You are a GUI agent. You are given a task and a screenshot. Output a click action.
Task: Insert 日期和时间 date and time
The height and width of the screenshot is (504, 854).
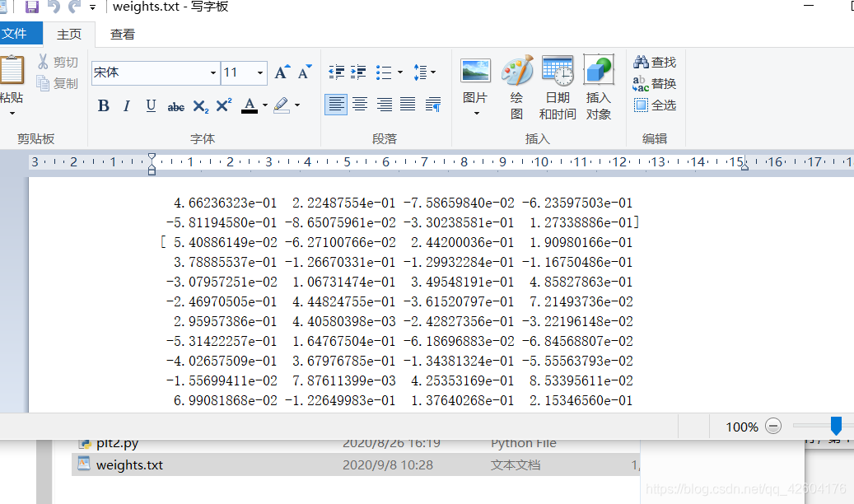pos(558,87)
